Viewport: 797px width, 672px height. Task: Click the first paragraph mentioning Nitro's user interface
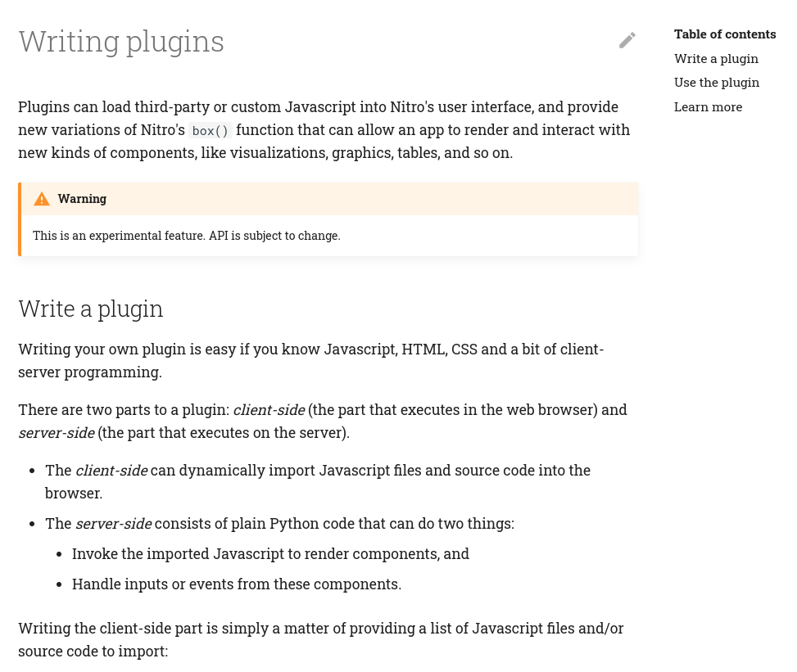click(324, 129)
